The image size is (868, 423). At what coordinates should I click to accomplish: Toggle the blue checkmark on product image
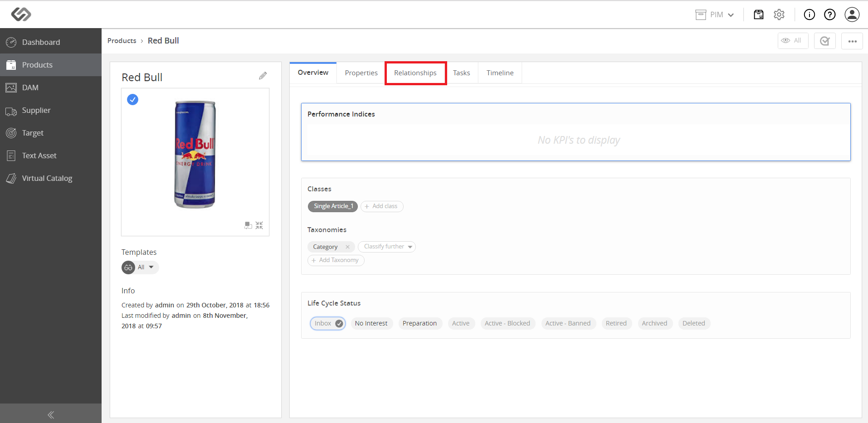click(x=132, y=99)
